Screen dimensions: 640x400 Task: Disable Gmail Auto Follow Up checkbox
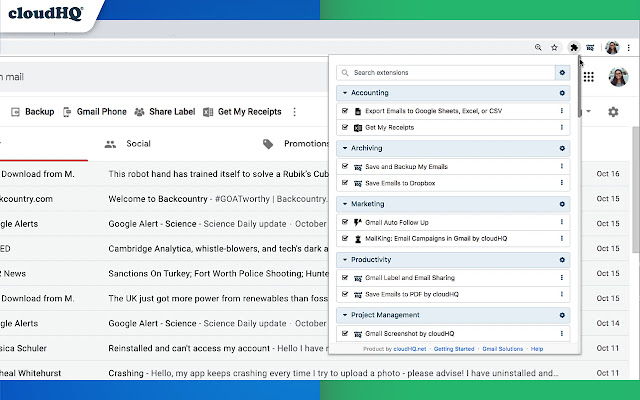[345, 222]
